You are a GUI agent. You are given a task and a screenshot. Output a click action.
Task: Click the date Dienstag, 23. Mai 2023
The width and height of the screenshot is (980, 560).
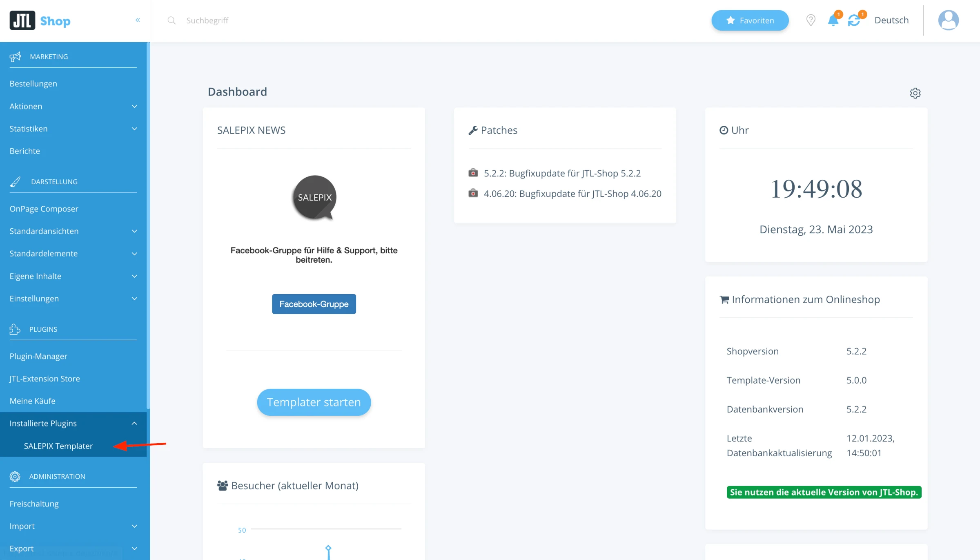pos(816,229)
